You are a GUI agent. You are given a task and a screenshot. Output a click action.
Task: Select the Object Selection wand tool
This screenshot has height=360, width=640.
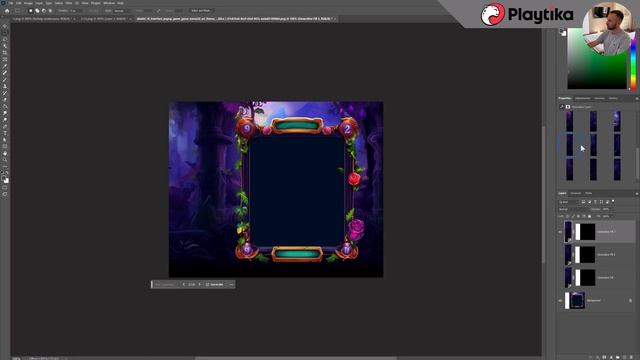pos(5,45)
